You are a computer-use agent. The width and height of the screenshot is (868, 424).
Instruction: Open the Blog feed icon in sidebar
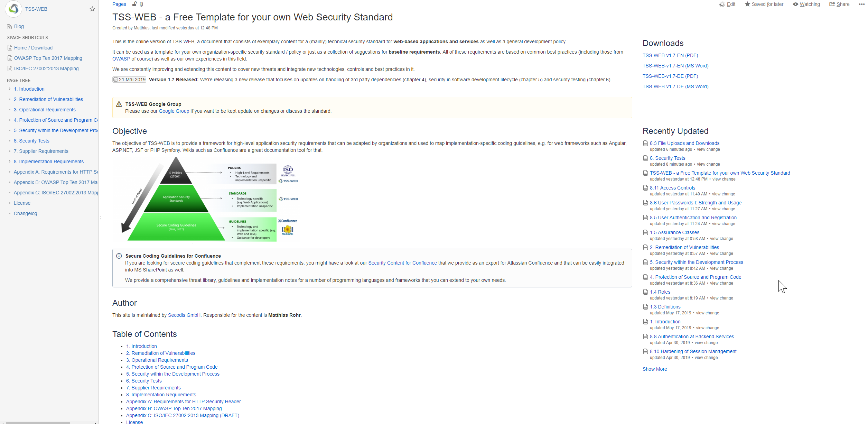[10, 26]
